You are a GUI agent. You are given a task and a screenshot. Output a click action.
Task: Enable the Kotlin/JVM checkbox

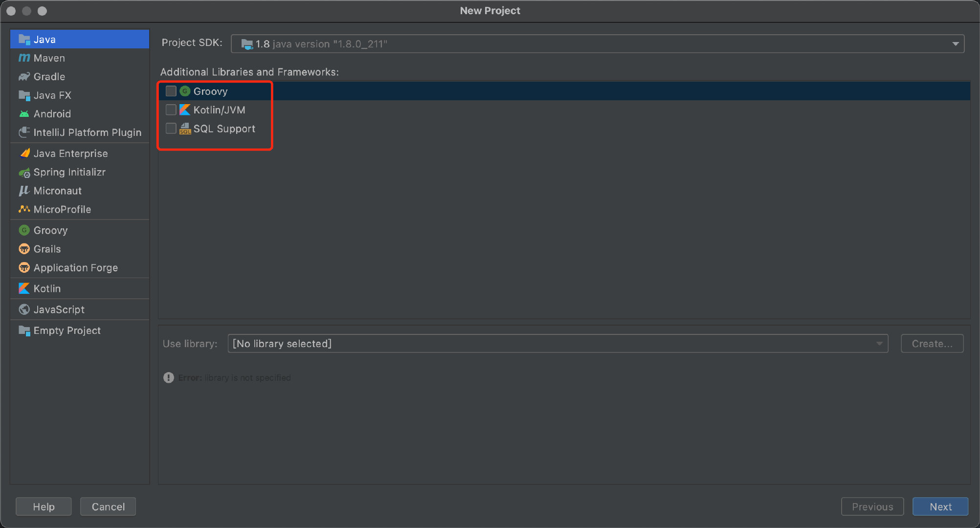pyautogui.click(x=171, y=110)
